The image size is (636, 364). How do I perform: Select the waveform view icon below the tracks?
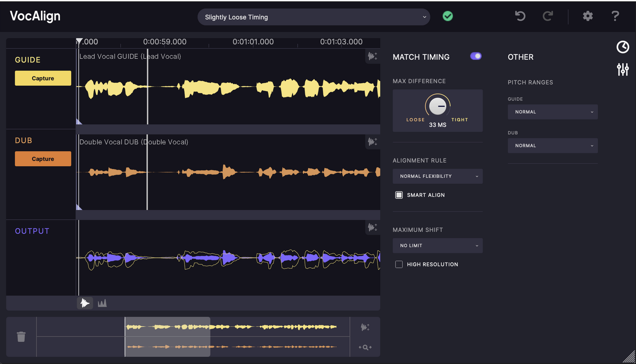(85, 303)
